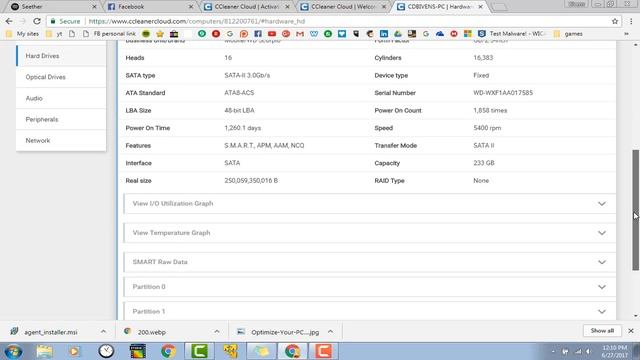Select the Power On Count value 1,858 times

tap(490, 110)
